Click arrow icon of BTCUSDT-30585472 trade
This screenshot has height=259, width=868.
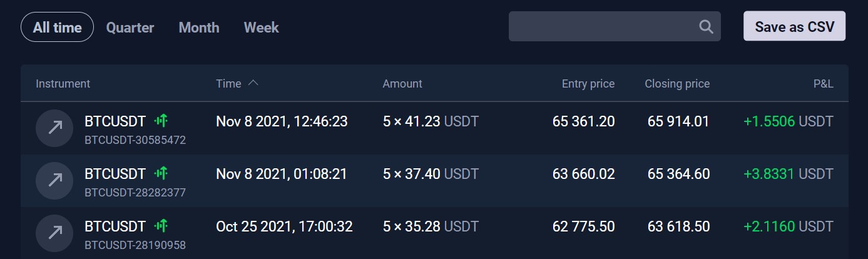(55, 128)
